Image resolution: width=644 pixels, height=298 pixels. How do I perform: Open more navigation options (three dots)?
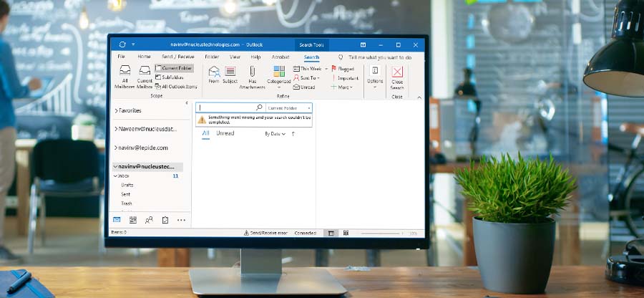point(181,220)
